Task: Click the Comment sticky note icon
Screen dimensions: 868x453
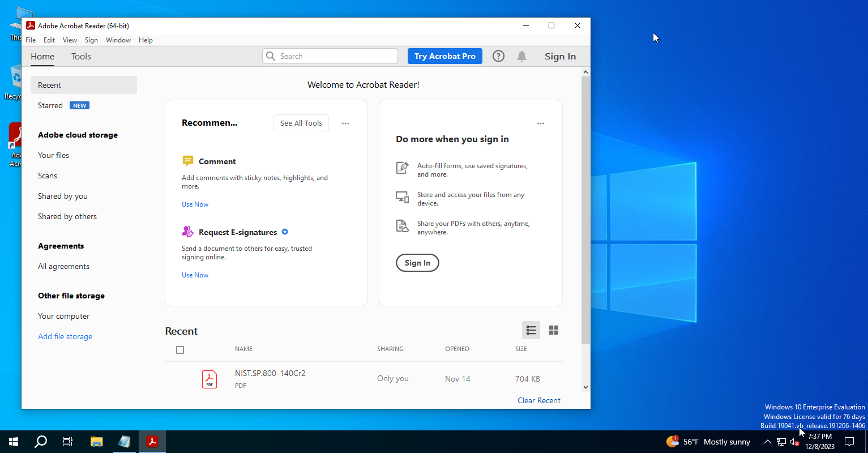Action: tap(188, 161)
